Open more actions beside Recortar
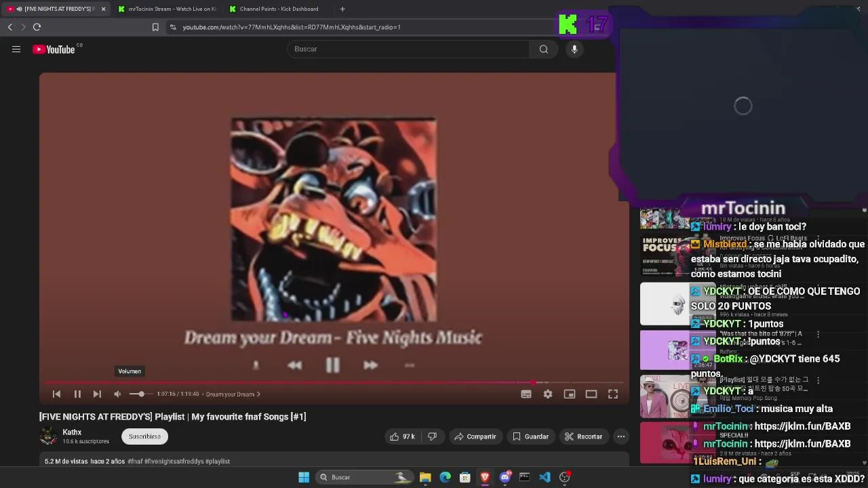Image resolution: width=868 pixels, height=488 pixels. tap(620, 436)
